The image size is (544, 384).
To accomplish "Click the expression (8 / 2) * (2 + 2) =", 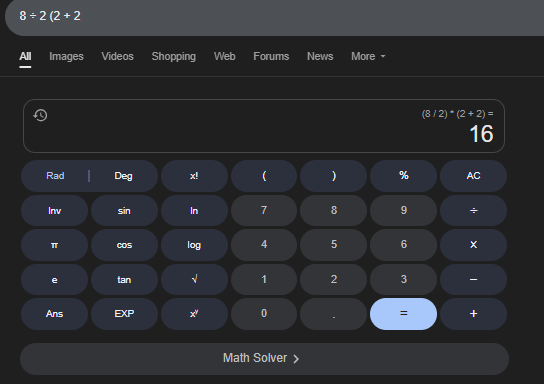I will (x=457, y=114).
